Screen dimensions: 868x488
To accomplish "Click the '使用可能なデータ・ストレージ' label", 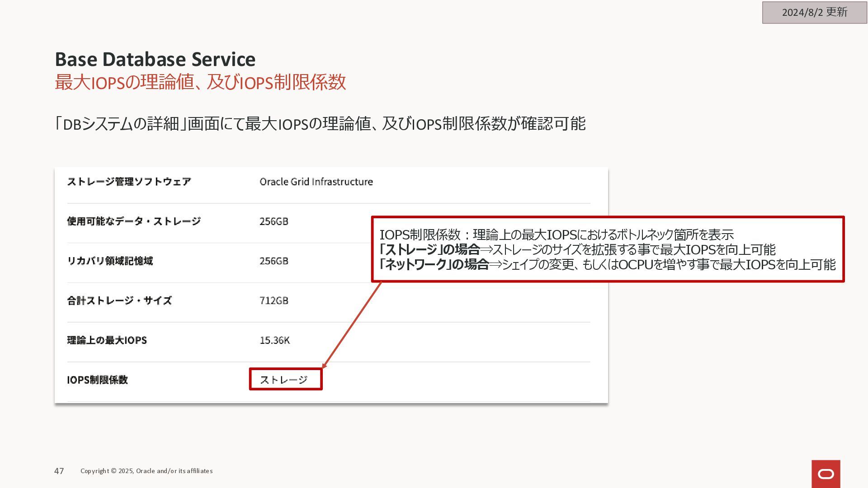I will coord(134,221).
